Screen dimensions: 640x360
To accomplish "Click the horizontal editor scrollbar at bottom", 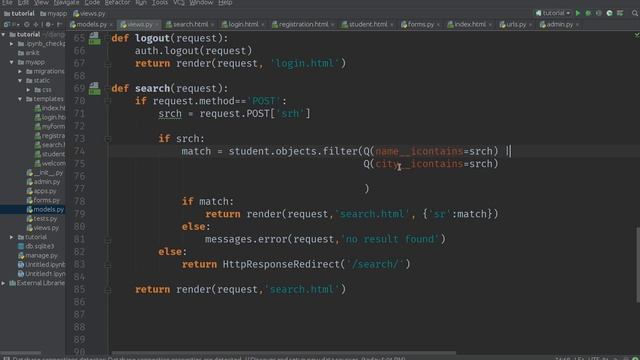I will 284,353.
